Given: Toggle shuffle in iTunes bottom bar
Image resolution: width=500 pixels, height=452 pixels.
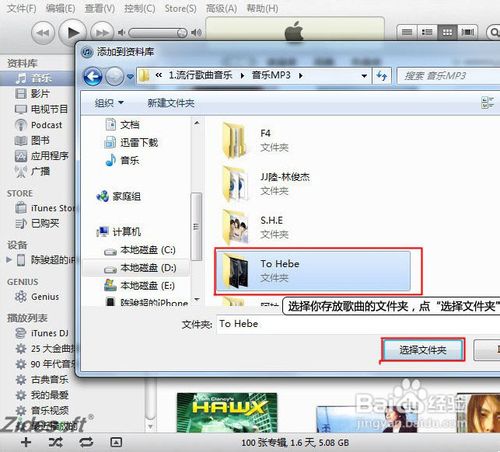Looking at the screenshot, I should click(x=55, y=442).
